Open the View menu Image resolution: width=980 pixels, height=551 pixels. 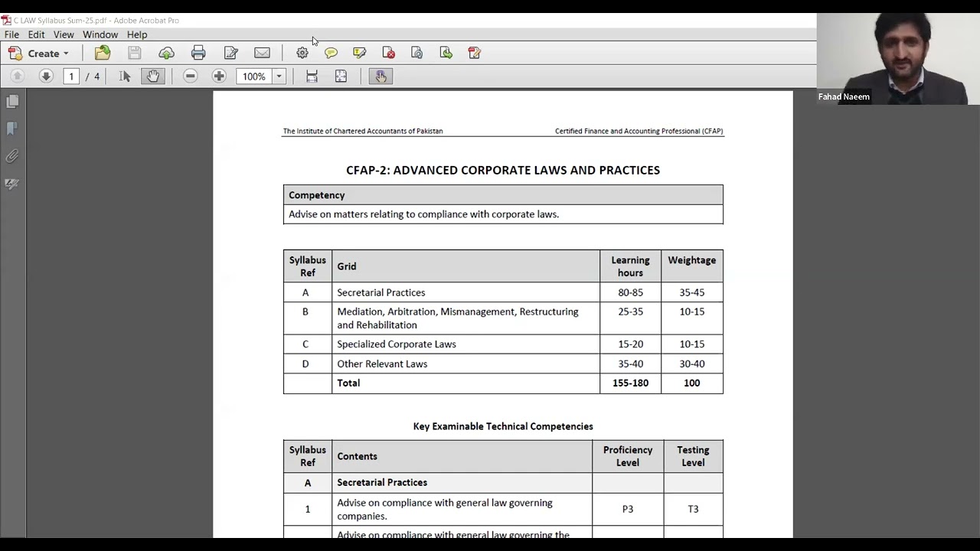tap(64, 34)
